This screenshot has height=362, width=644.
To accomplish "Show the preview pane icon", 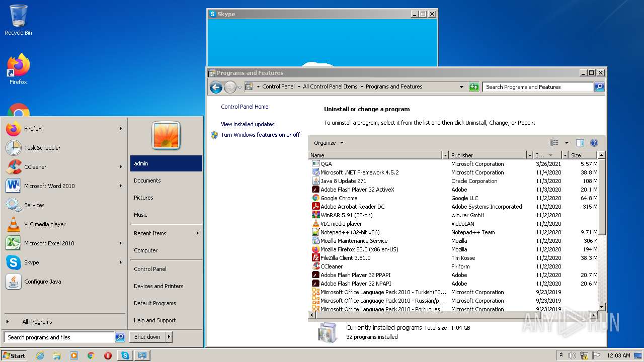I will click(580, 143).
